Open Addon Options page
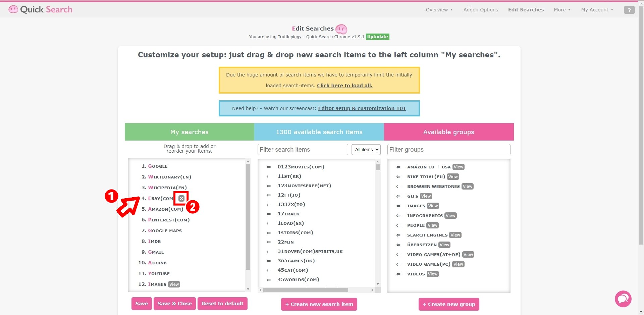This screenshot has width=644, height=315. coord(481,10)
